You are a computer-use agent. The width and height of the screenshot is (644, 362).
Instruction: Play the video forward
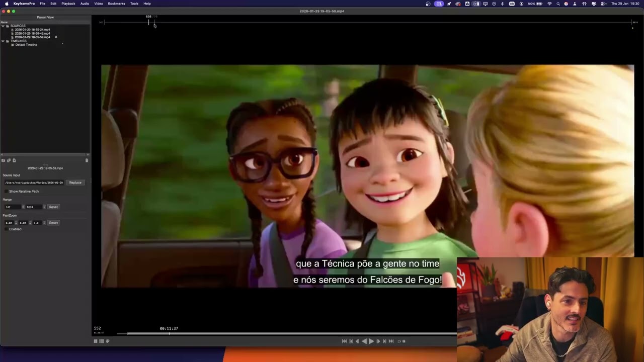[x=371, y=341]
